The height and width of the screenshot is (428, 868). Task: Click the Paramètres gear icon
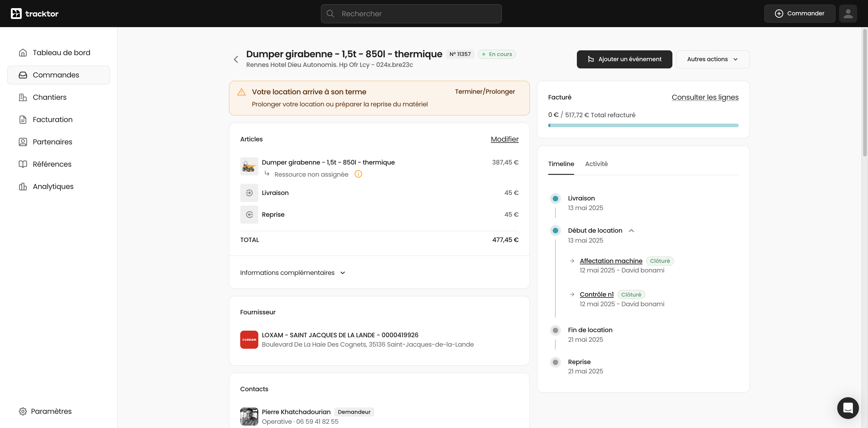coord(23,411)
